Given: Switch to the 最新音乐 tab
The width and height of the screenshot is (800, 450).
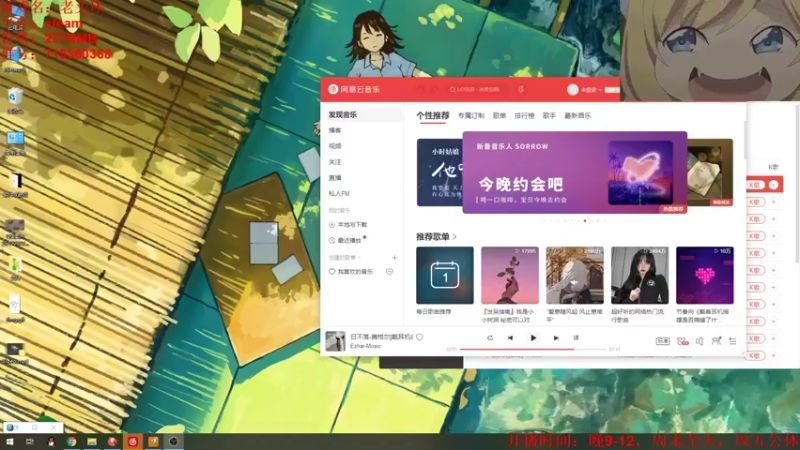Looking at the screenshot, I should pyautogui.click(x=578, y=116).
